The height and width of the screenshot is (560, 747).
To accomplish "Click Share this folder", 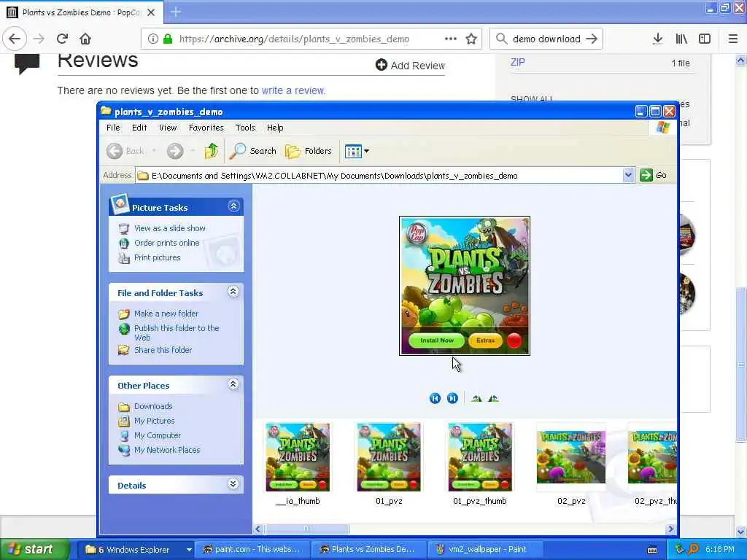I will coord(163,350).
